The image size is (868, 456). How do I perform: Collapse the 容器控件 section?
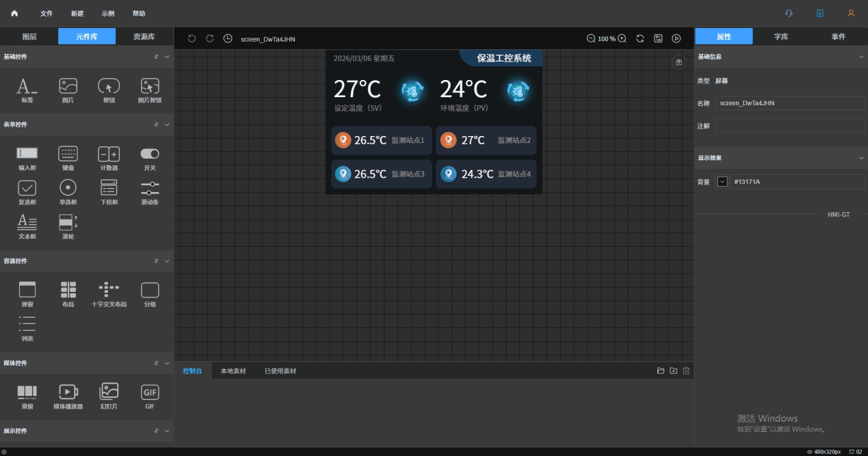[x=167, y=260]
